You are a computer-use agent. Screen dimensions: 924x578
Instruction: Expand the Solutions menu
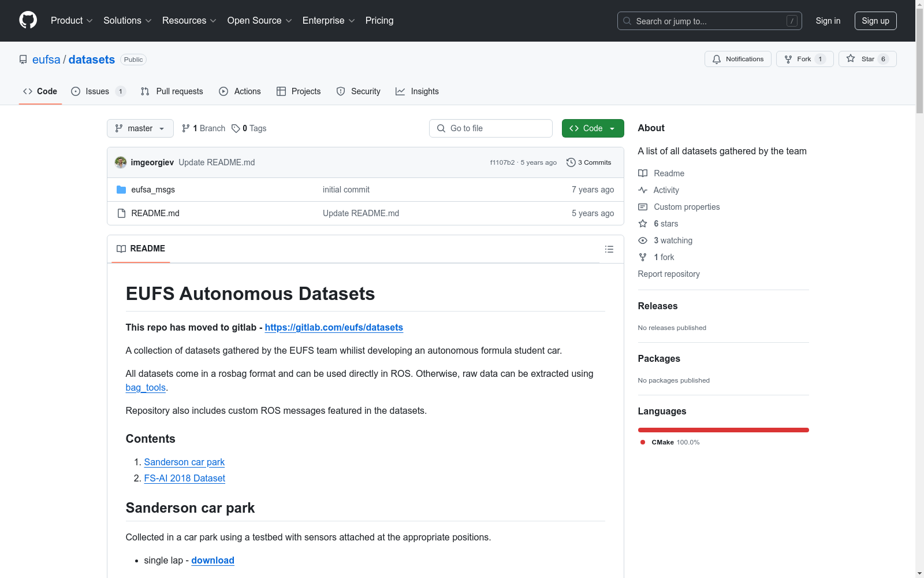(128, 21)
